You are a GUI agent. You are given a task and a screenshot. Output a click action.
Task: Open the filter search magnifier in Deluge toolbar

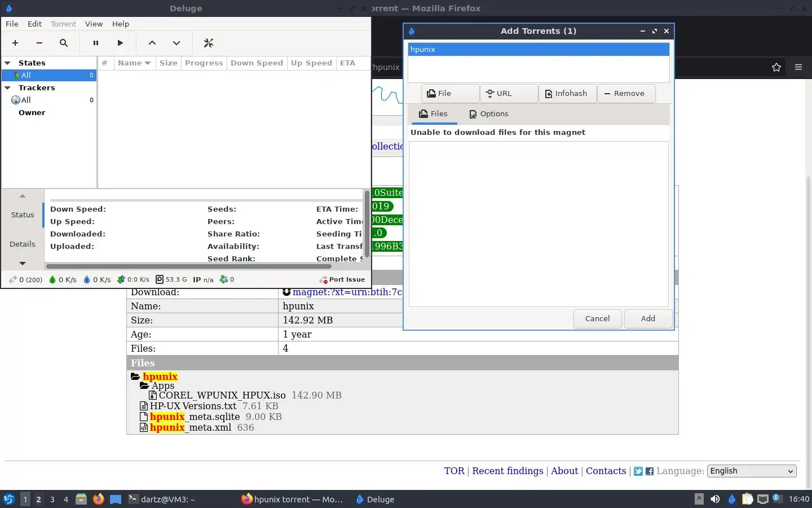(x=64, y=43)
